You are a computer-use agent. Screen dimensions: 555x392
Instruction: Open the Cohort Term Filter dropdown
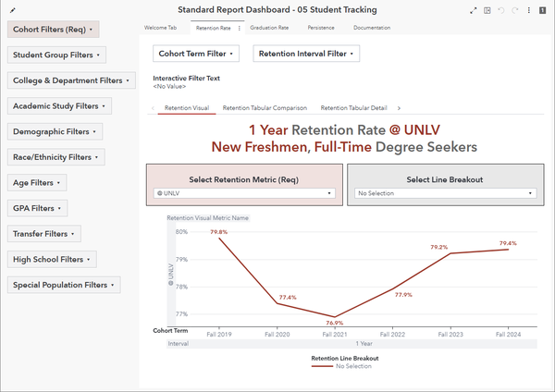coord(196,54)
